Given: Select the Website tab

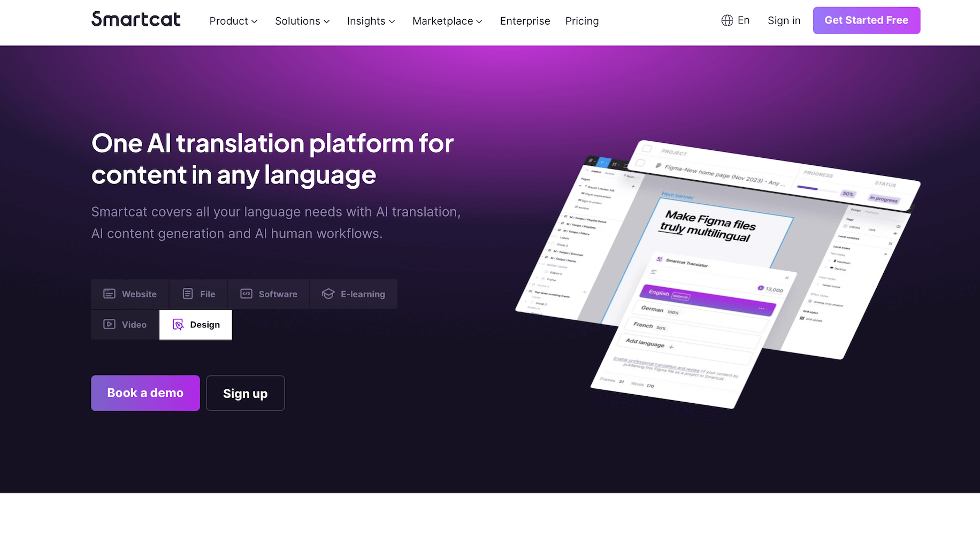Looking at the screenshot, I should point(130,294).
